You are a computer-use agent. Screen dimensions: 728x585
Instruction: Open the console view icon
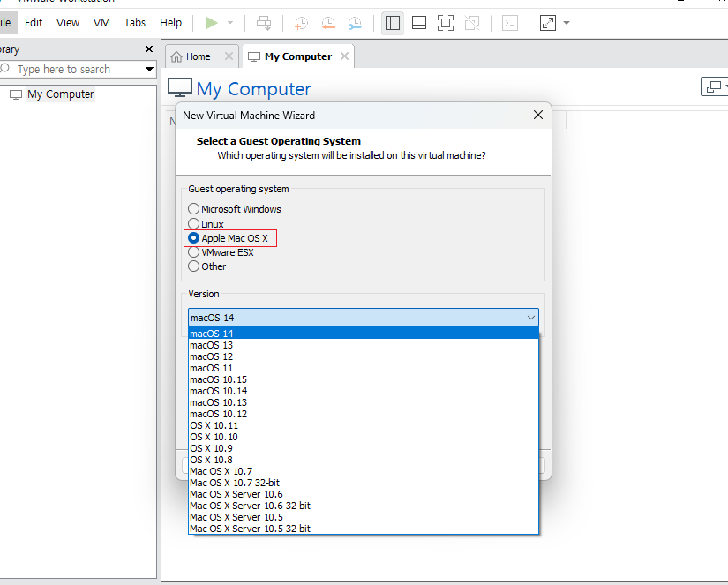click(x=510, y=23)
